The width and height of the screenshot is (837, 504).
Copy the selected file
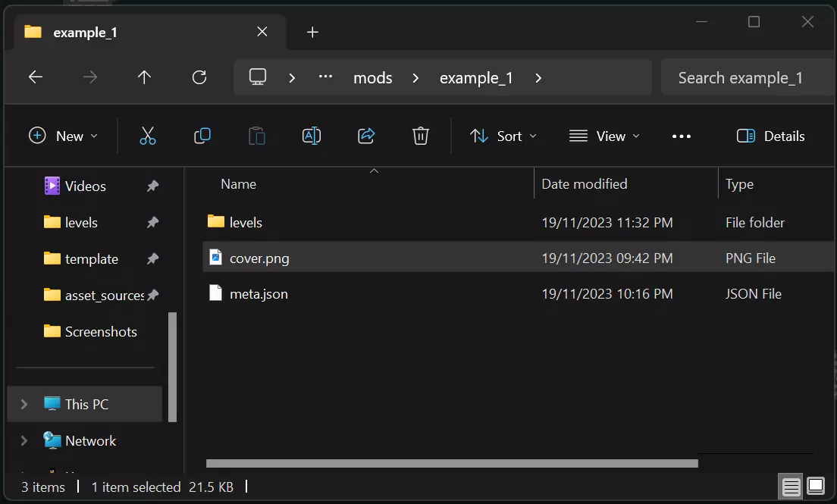pyautogui.click(x=202, y=136)
